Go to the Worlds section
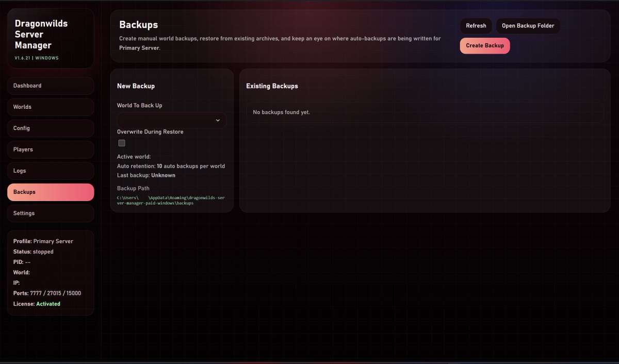Screen dimensions: 619x364 point(51,107)
